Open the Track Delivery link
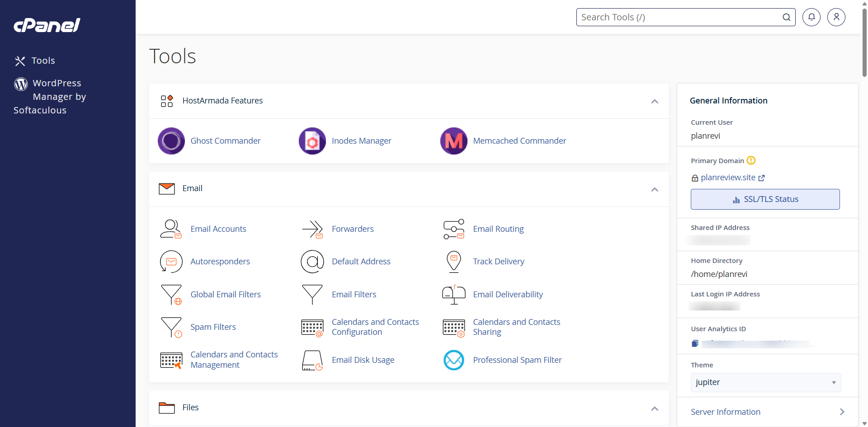This screenshot has width=868, height=427. point(499,262)
